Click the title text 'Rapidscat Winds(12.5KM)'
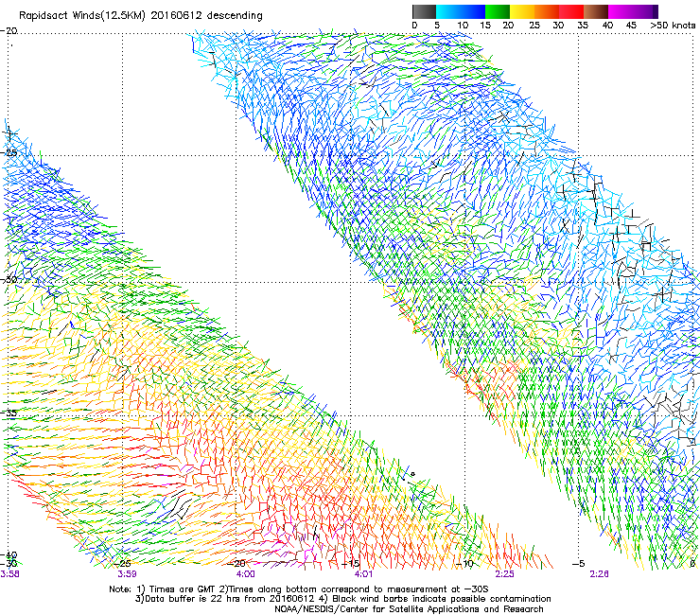 coord(82,16)
